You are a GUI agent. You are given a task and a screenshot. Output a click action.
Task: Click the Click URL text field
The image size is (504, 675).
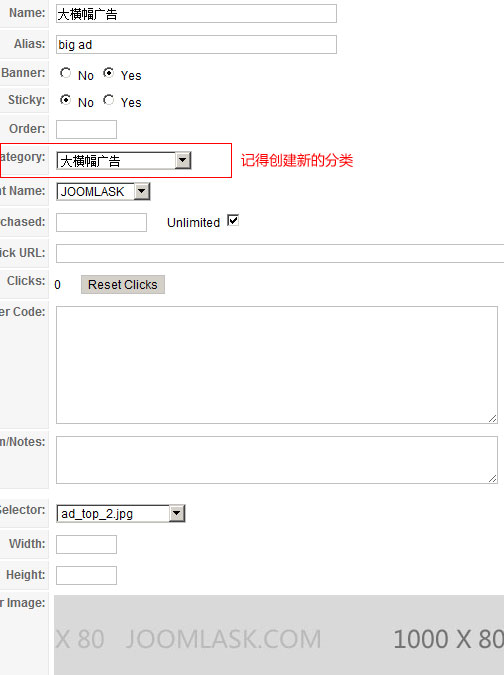pyautogui.click(x=280, y=253)
